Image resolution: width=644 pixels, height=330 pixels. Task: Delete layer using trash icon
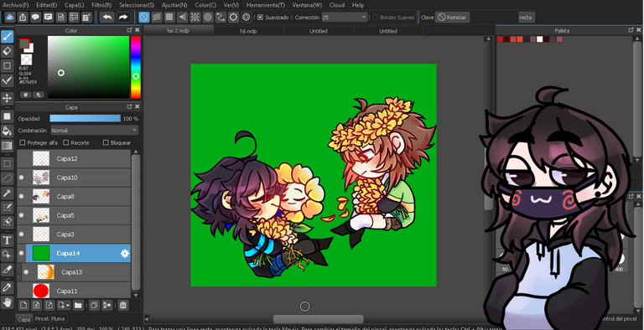coord(122,305)
